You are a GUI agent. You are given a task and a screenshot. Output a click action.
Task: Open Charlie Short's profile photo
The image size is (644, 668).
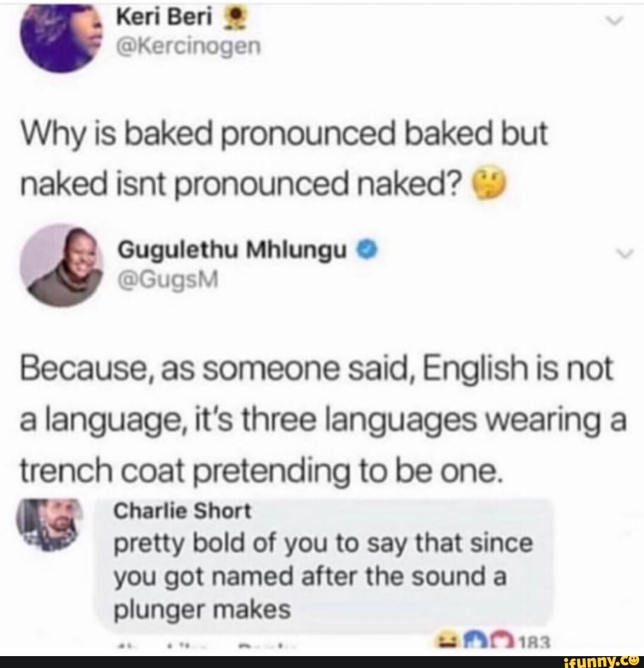tap(49, 524)
